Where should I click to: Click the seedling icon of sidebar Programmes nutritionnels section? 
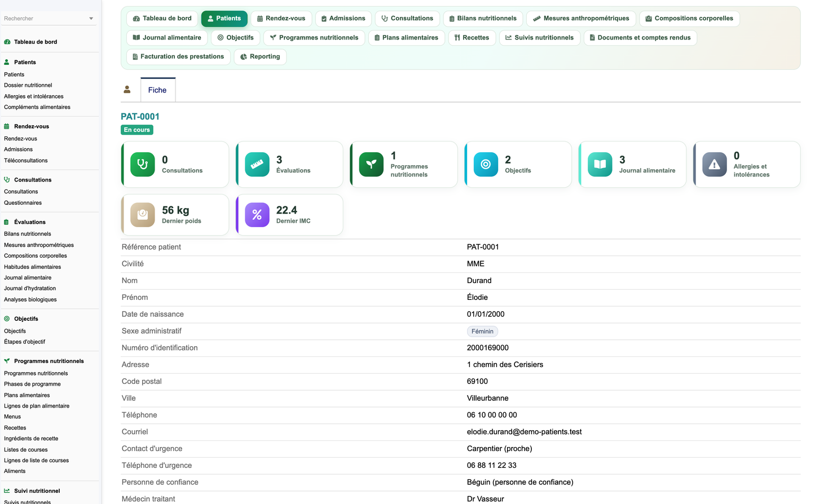7,361
